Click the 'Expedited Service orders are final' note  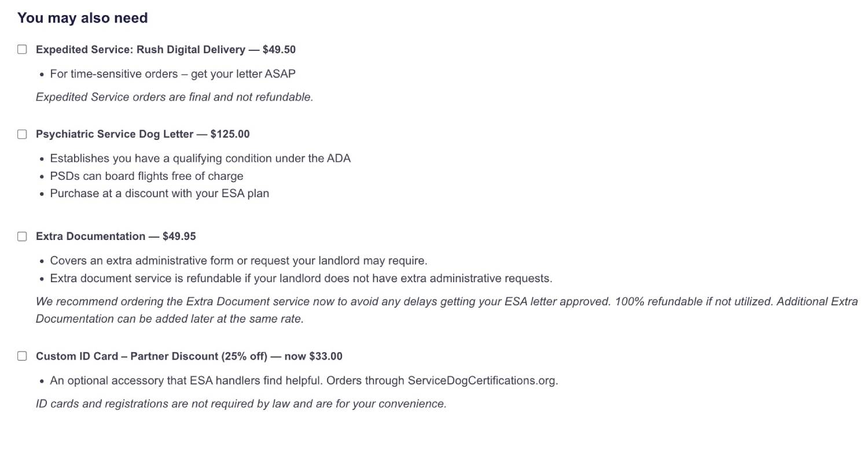[174, 97]
